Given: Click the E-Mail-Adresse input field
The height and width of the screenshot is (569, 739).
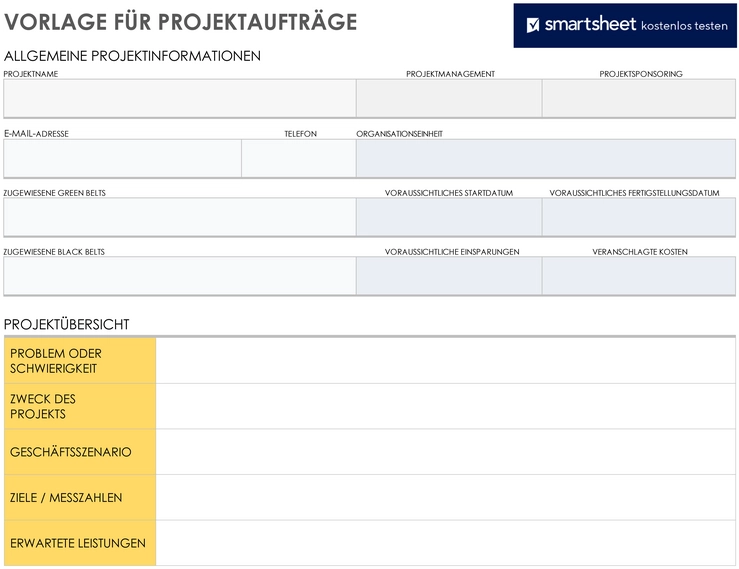Looking at the screenshot, I should pyautogui.click(x=123, y=158).
